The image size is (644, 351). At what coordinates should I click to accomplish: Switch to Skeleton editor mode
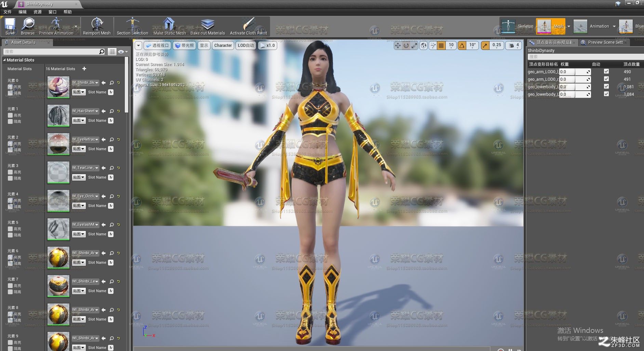click(x=518, y=26)
